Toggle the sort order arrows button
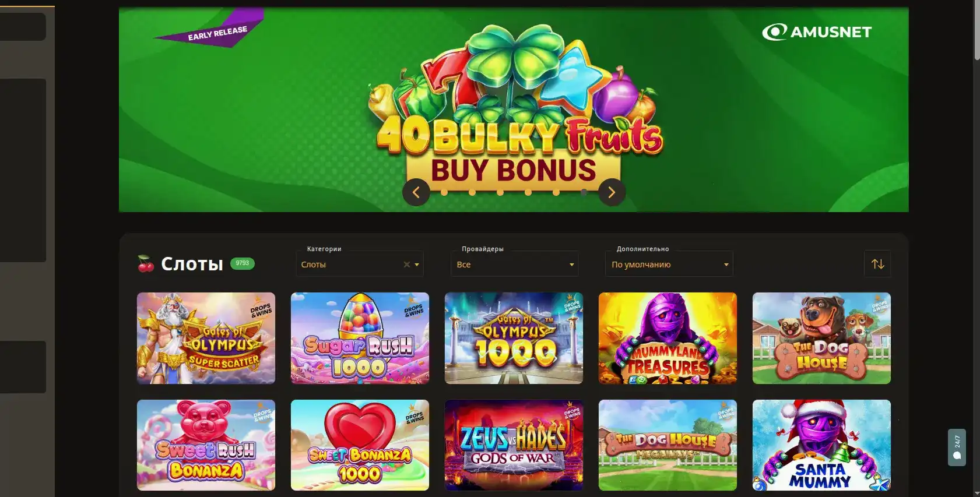Viewport: 980px width, 497px height. click(x=877, y=264)
